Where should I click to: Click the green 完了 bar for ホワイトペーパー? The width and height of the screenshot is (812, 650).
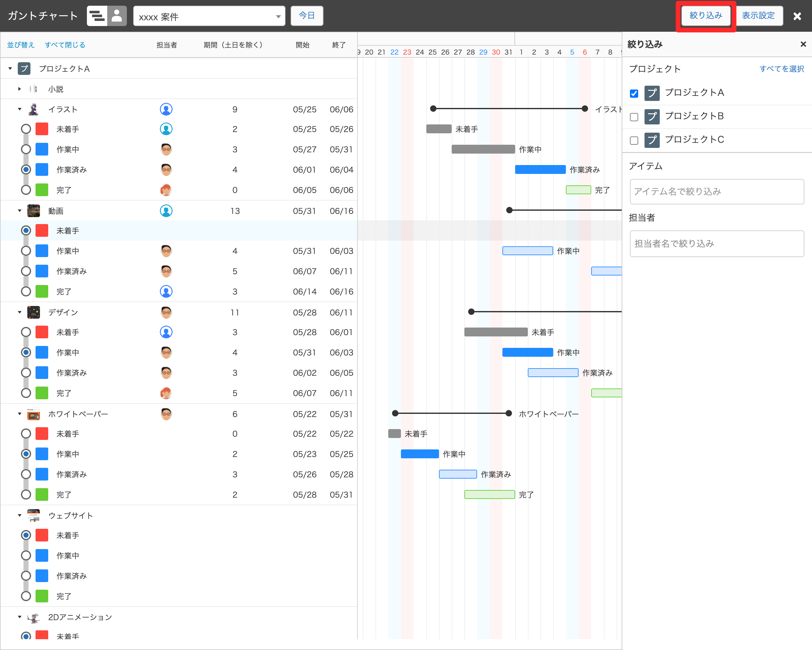489,494
